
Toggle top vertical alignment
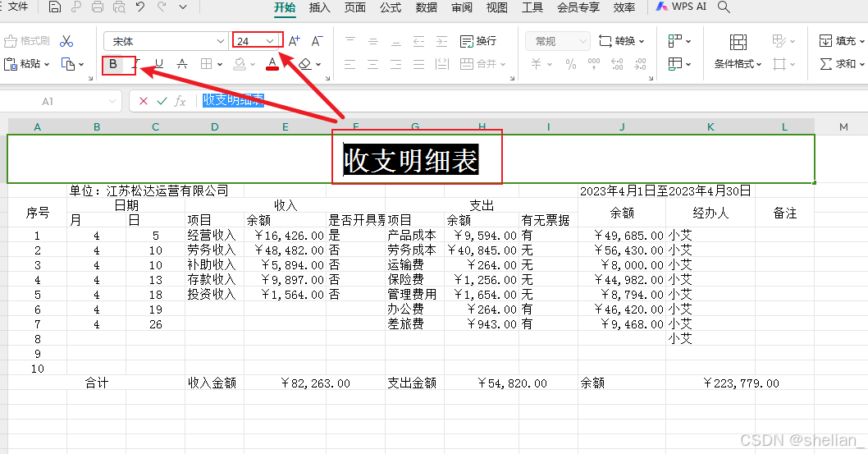(349, 41)
